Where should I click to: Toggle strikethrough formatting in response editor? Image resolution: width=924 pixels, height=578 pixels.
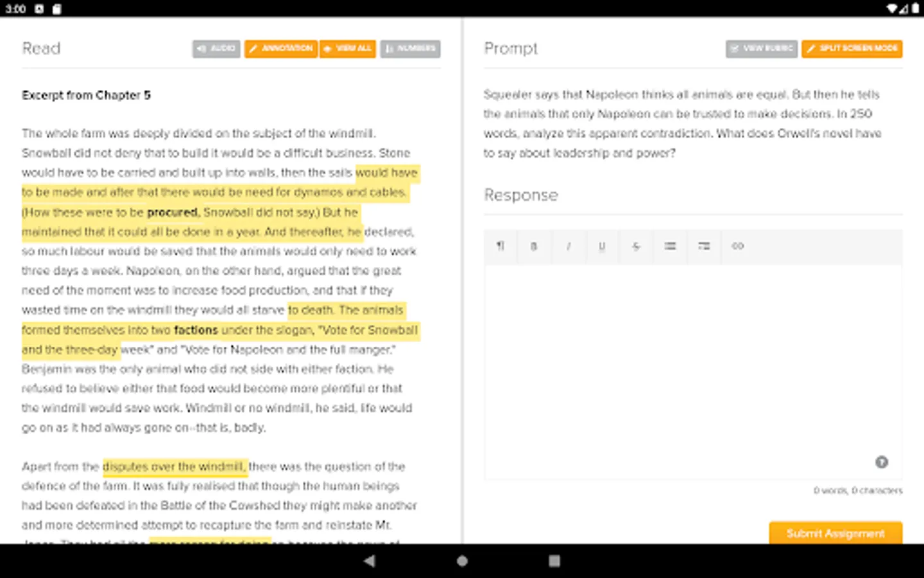click(x=636, y=246)
